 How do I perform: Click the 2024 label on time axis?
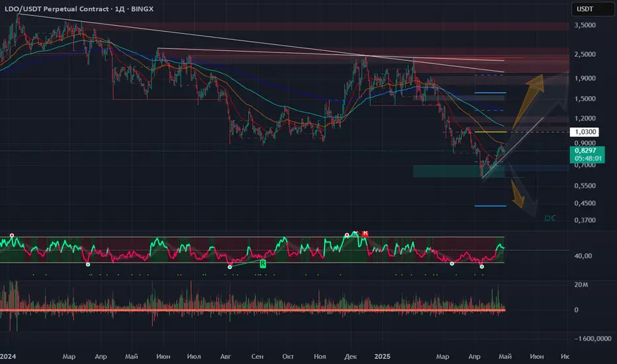pos(8,357)
